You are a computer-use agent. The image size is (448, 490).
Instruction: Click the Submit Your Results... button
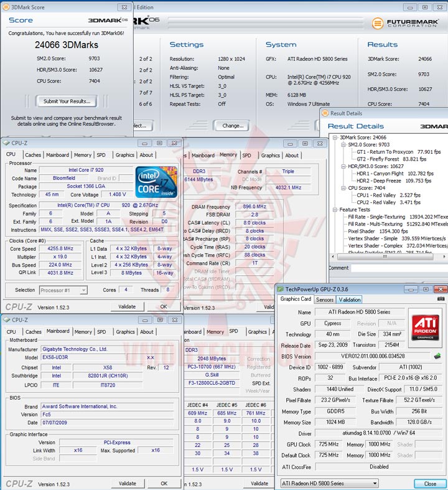[67, 101]
